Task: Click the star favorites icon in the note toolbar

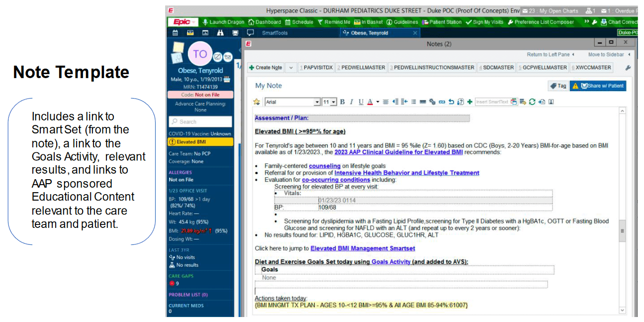Action: 257,102
